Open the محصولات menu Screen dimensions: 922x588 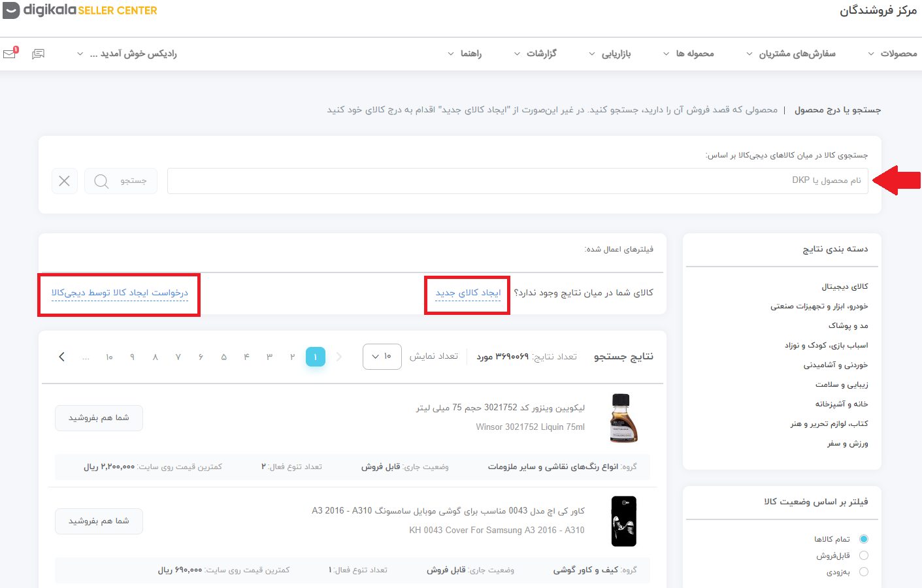point(893,54)
